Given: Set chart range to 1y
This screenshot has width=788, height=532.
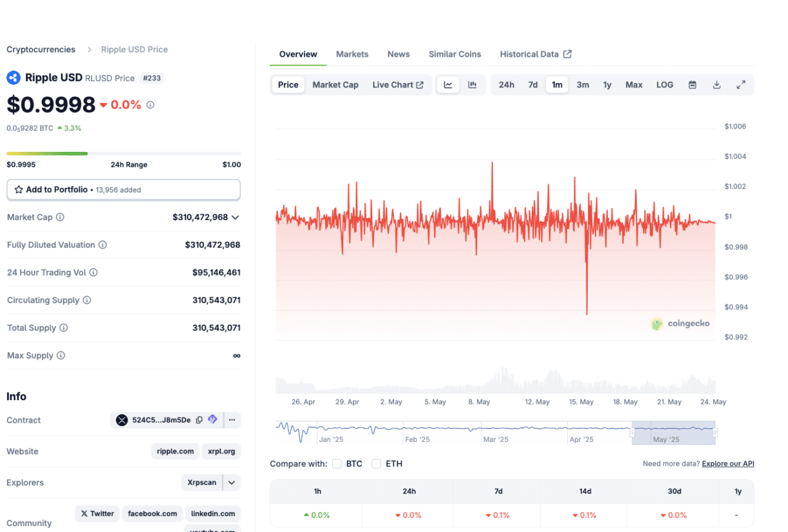Looking at the screenshot, I should coord(607,85).
